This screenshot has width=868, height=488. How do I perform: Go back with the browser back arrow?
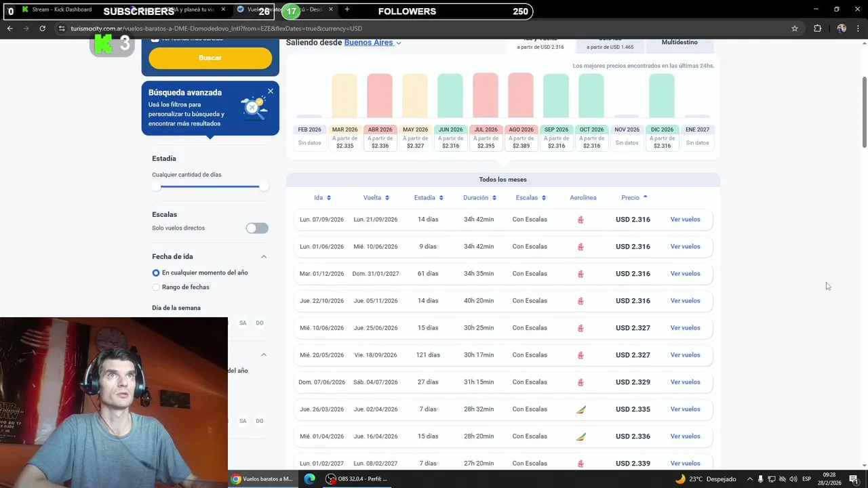pos(9,28)
